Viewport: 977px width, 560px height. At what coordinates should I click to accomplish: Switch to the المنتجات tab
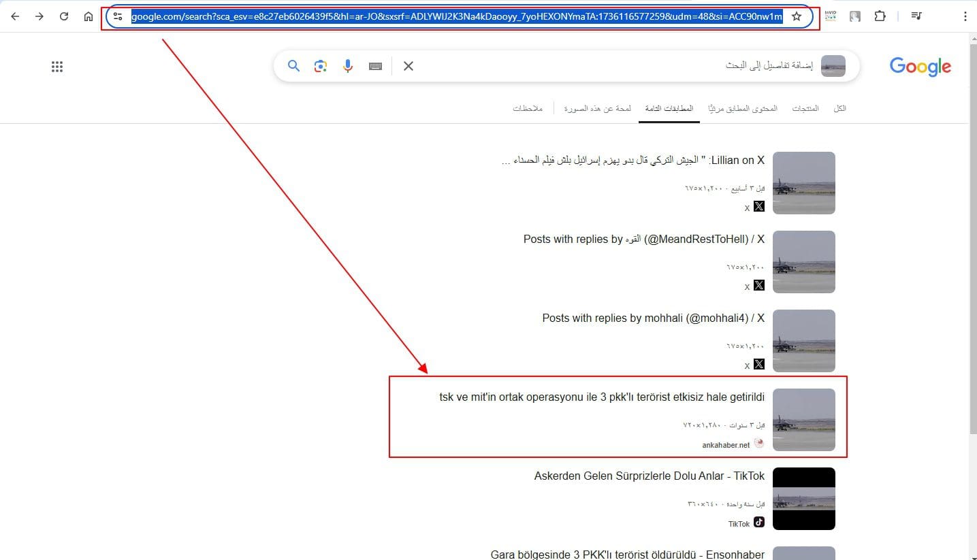(x=805, y=109)
